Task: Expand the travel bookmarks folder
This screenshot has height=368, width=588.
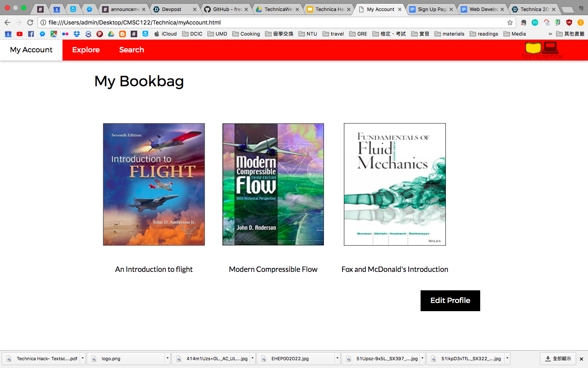Action: pyautogui.click(x=333, y=34)
